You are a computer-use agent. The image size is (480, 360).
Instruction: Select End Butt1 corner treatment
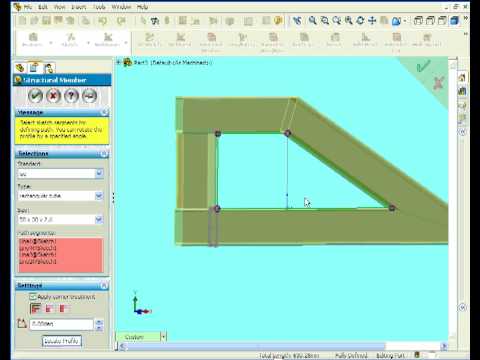click(50, 309)
